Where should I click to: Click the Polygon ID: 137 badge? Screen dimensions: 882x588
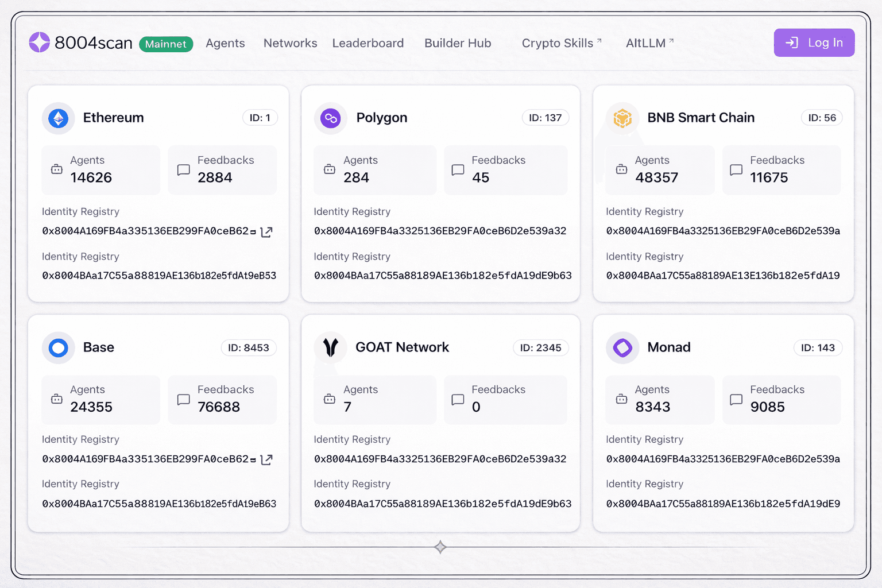(x=546, y=118)
